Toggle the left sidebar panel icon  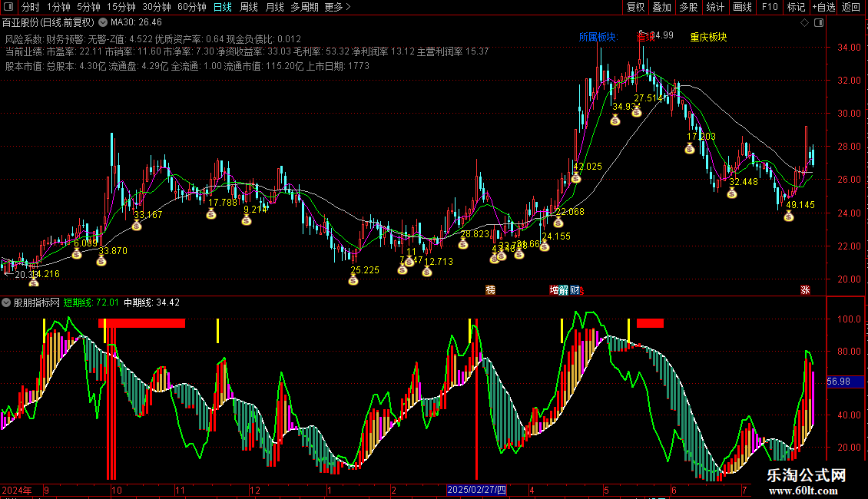(8, 7)
